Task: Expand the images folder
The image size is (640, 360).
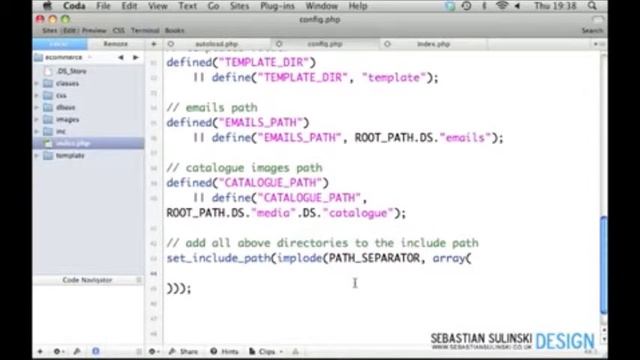Action: coord(37,120)
